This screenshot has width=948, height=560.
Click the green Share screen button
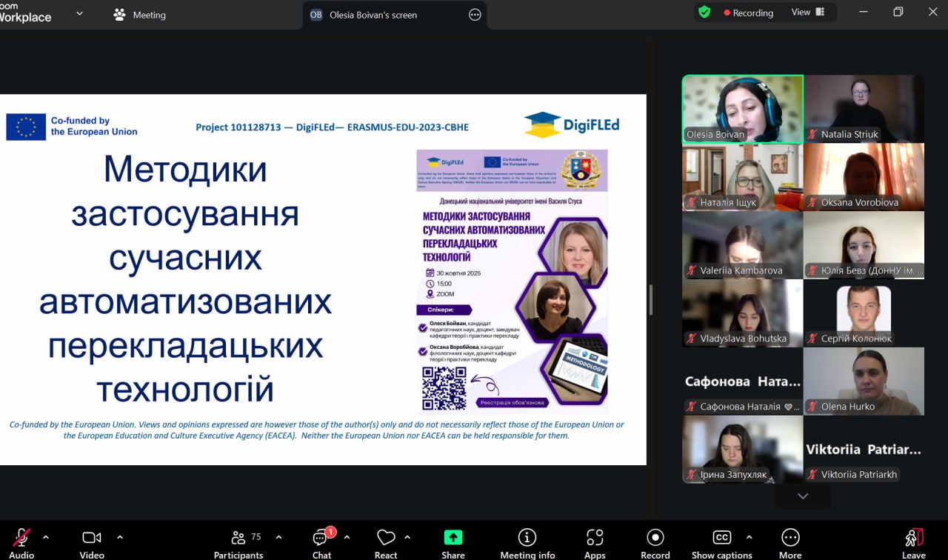click(x=453, y=543)
